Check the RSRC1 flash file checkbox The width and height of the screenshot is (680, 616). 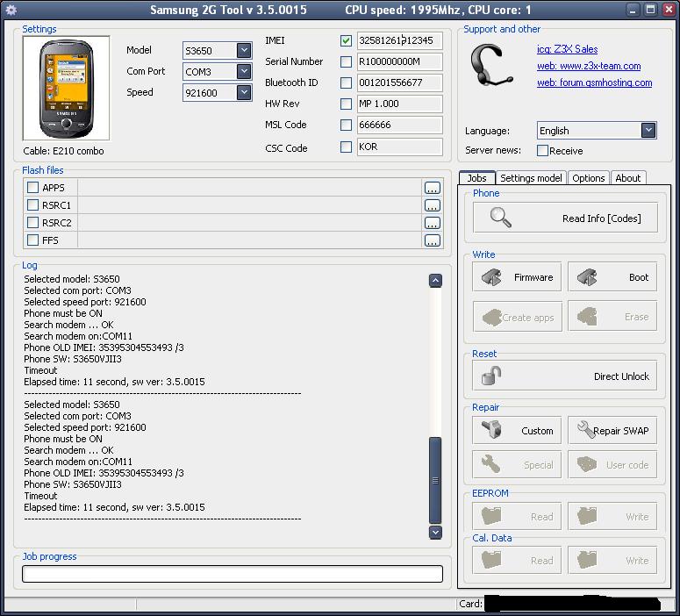[32, 204]
